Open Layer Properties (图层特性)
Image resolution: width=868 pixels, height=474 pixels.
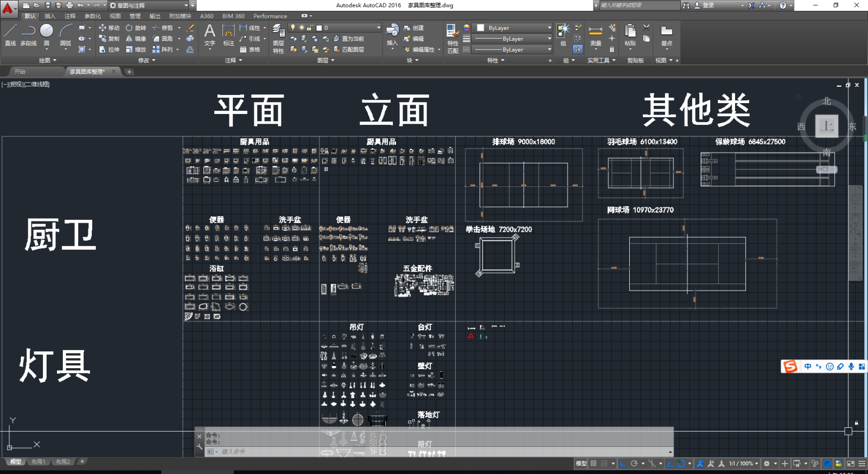point(278,38)
